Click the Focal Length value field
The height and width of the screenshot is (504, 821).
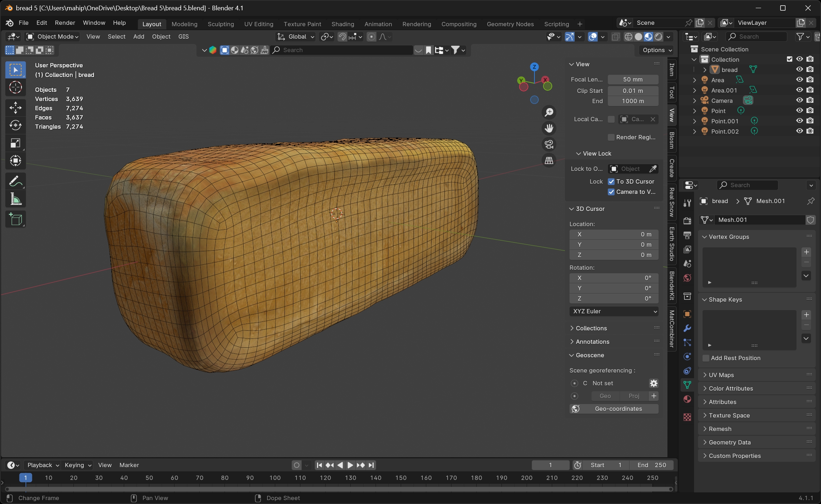tap(633, 79)
